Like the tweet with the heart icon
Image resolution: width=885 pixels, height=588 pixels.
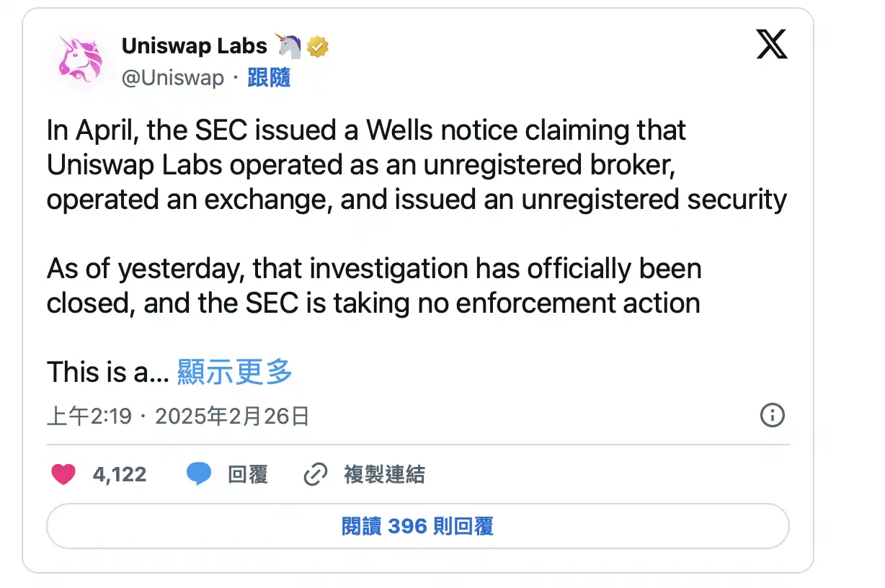(63, 474)
